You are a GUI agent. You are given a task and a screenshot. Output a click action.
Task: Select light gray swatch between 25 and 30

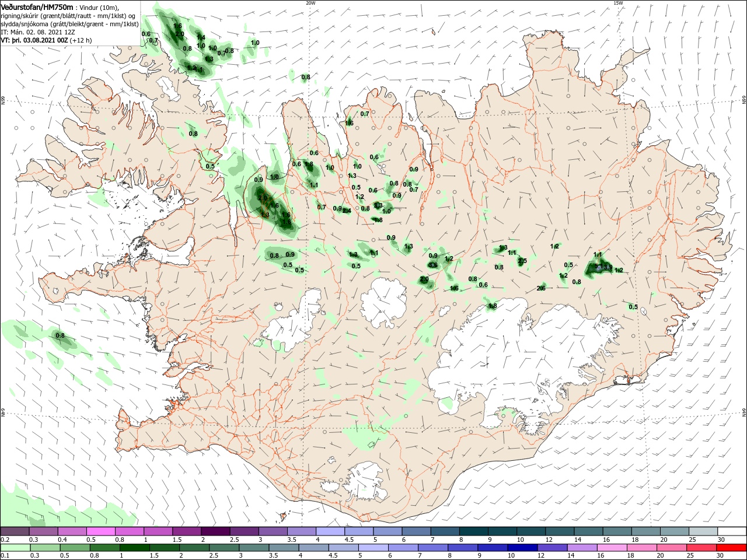click(703, 531)
